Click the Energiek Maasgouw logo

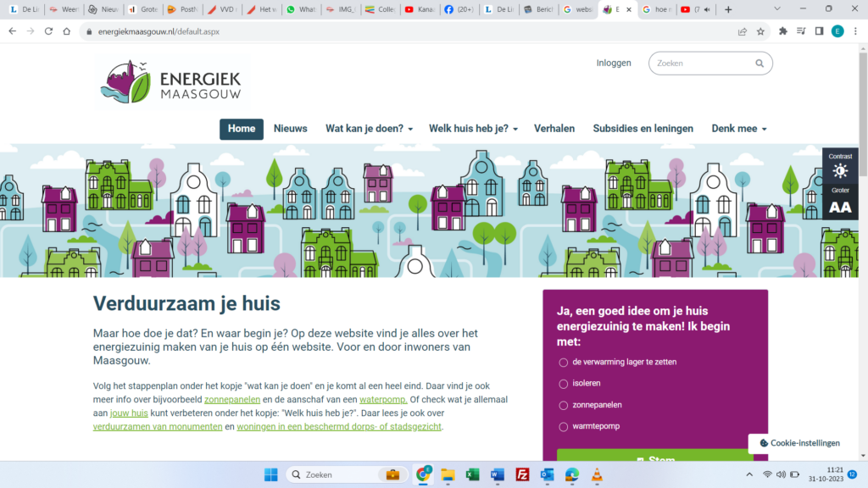pyautogui.click(x=171, y=82)
